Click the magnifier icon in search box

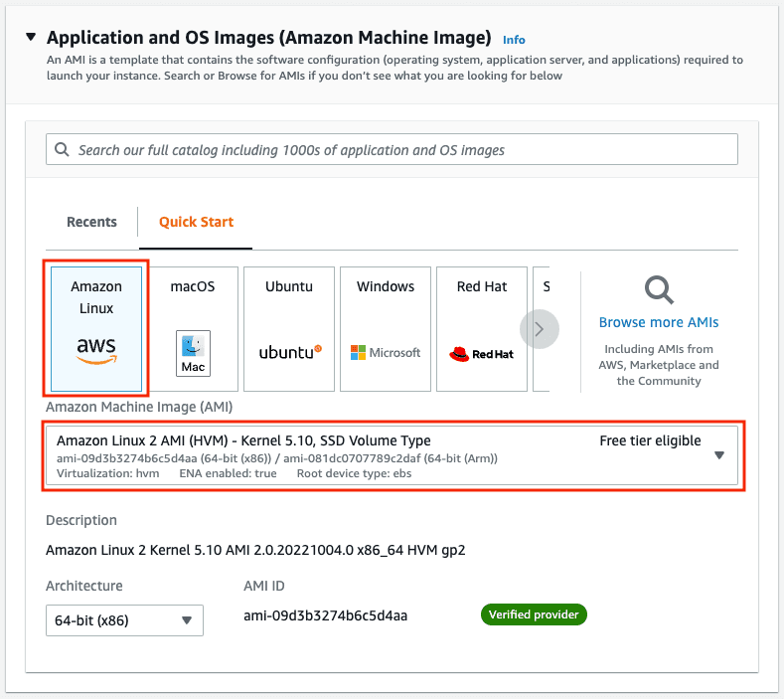(x=62, y=149)
